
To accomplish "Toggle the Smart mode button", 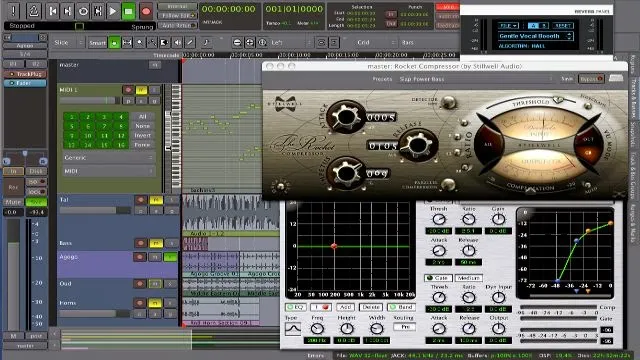I will tap(97, 42).
